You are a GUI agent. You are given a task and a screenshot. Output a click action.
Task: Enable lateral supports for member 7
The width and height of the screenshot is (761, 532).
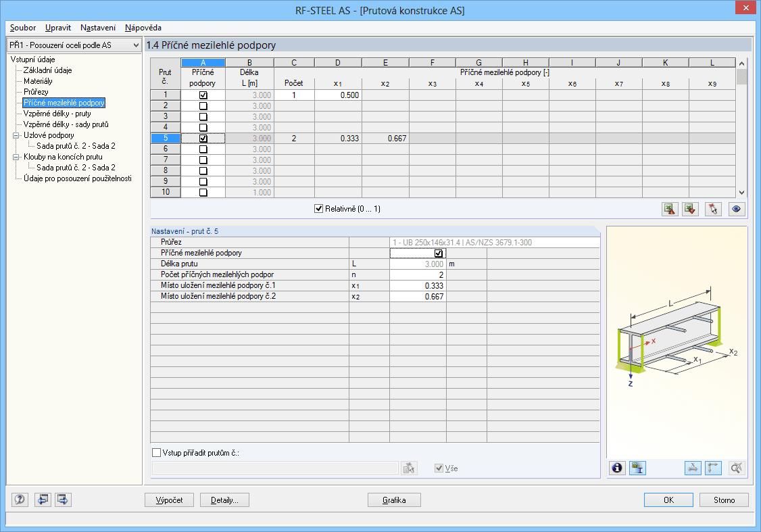203,160
